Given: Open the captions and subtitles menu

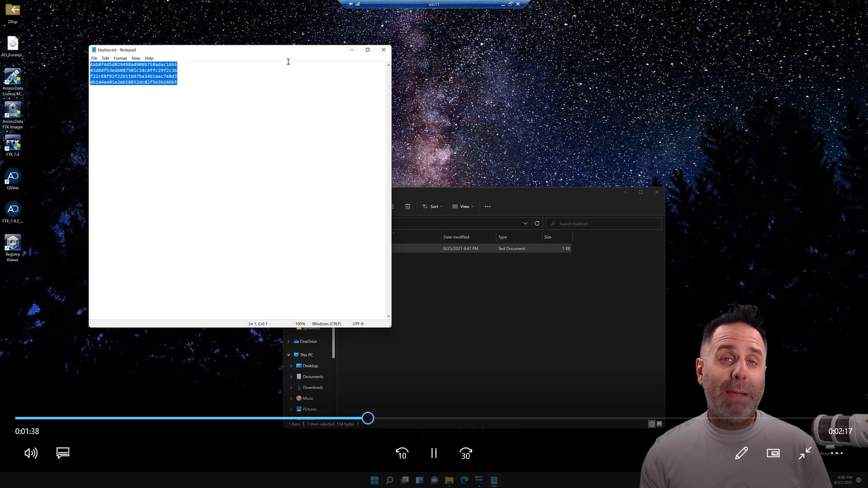Looking at the screenshot, I should (63, 453).
